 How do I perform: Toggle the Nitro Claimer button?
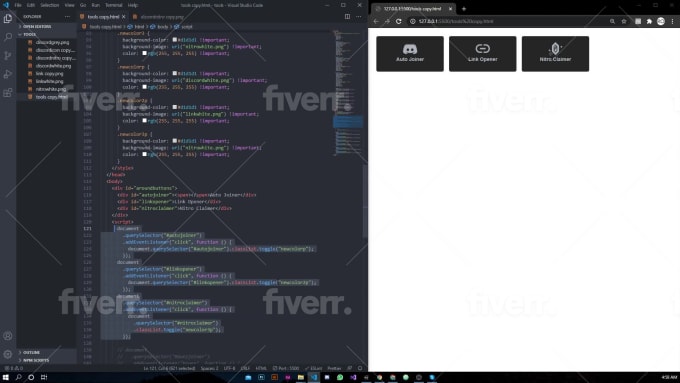pos(555,54)
